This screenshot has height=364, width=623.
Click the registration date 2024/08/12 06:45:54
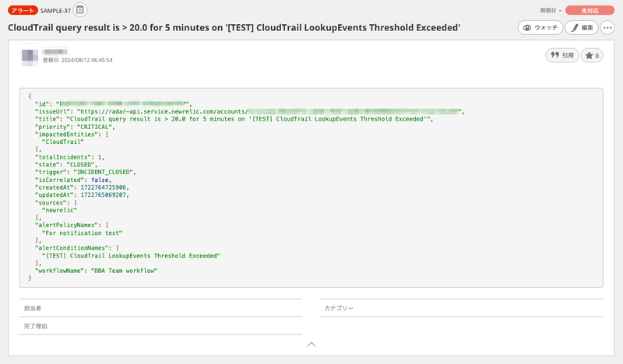86,60
